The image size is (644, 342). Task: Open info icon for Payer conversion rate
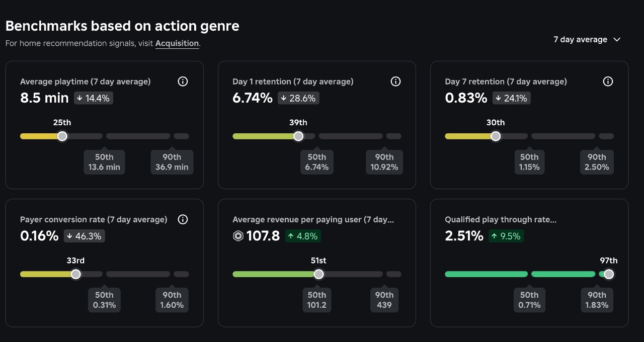[183, 219]
